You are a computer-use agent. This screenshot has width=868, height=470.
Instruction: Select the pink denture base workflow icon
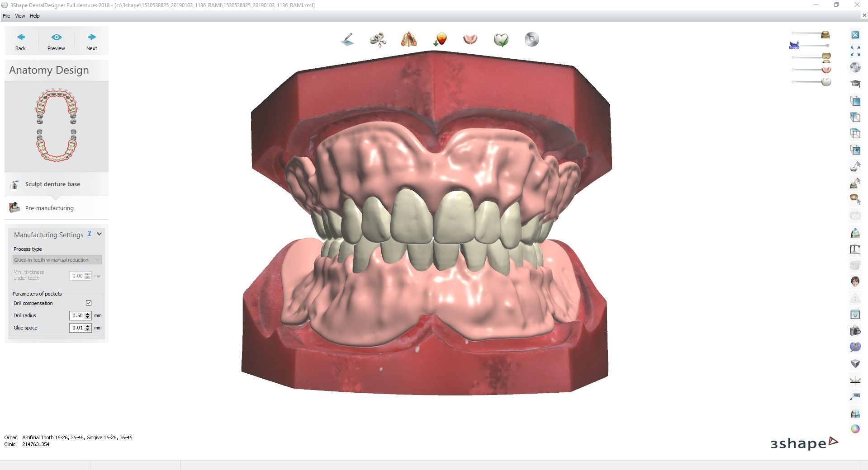coord(470,40)
